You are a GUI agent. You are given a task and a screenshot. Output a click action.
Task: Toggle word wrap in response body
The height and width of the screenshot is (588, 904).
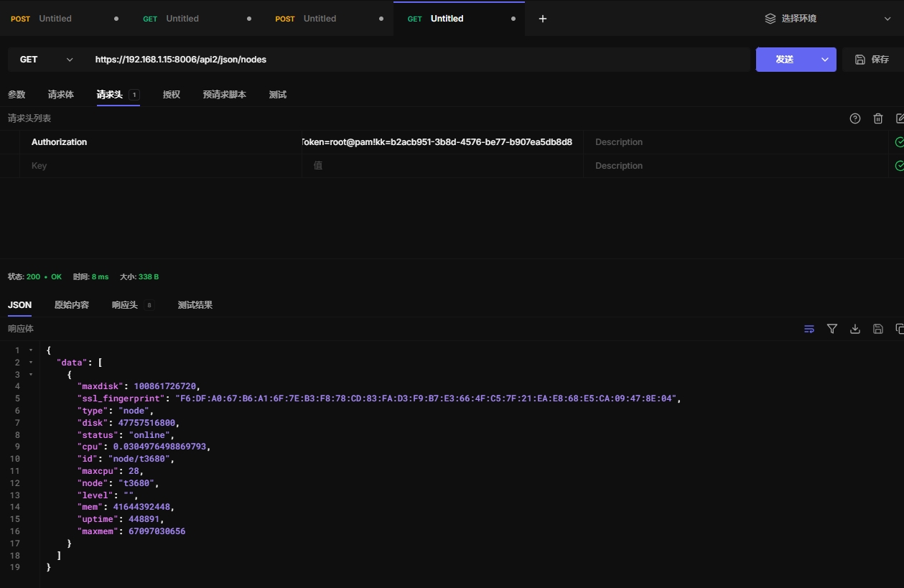[809, 329]
